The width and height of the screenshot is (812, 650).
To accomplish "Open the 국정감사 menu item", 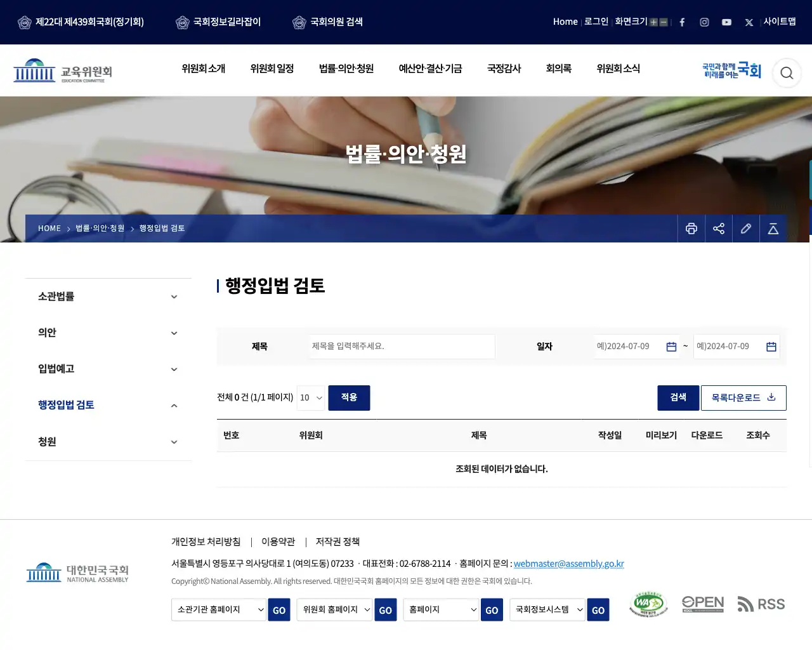I will click(x=504, y=69).
